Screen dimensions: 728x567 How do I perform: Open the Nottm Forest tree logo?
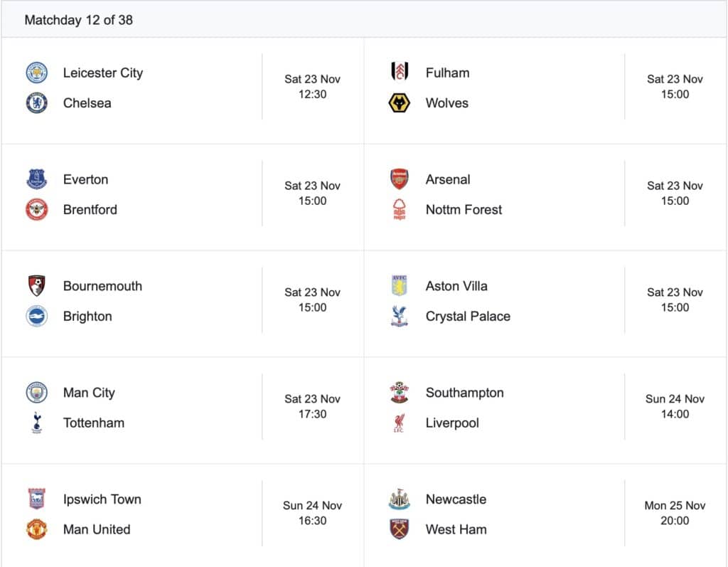click(400, 210)
